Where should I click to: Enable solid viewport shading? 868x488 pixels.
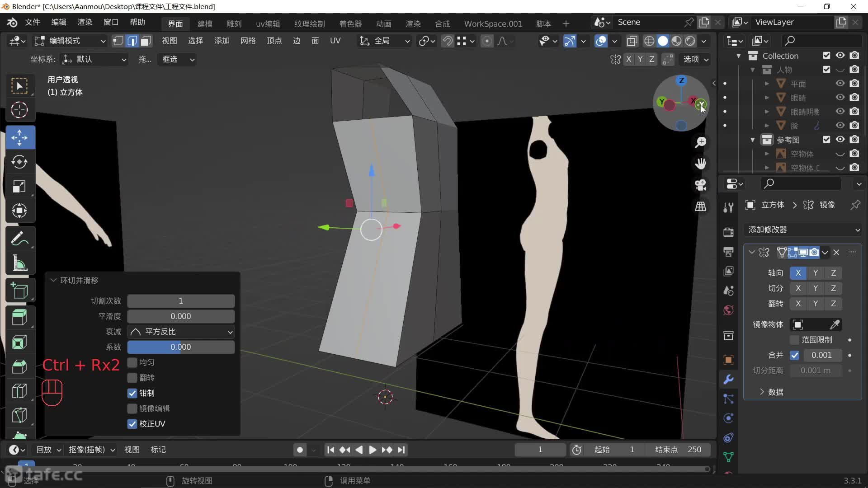tap(663, 41)
